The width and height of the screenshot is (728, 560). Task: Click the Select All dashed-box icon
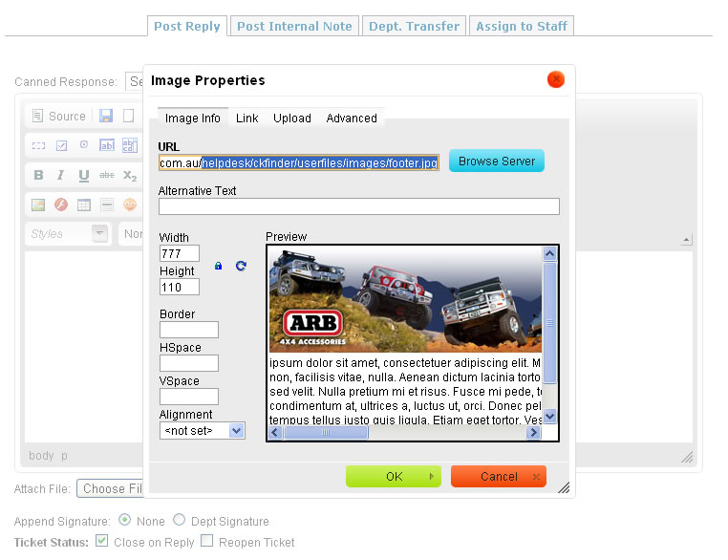[38, 145]
